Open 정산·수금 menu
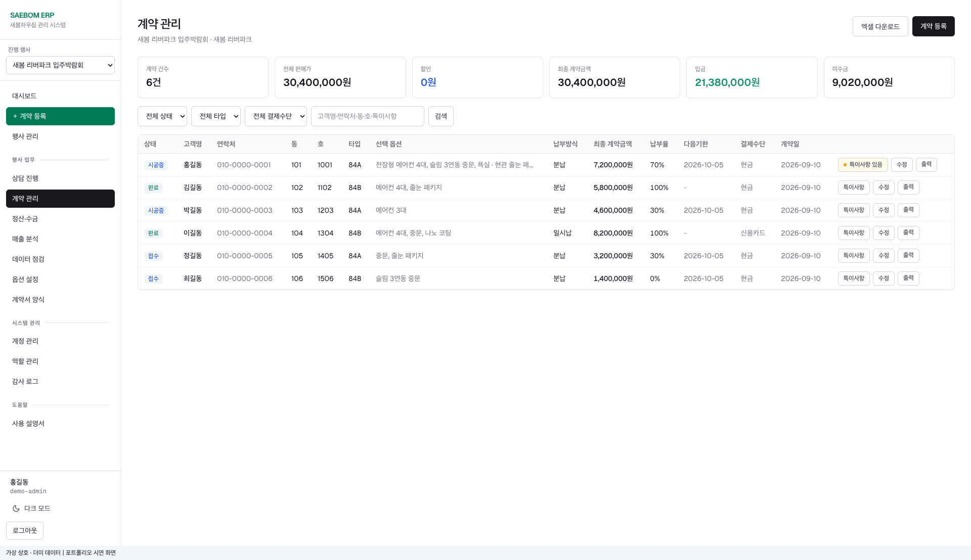This screenshot has width=971, height=560. (x=60, y=219)
